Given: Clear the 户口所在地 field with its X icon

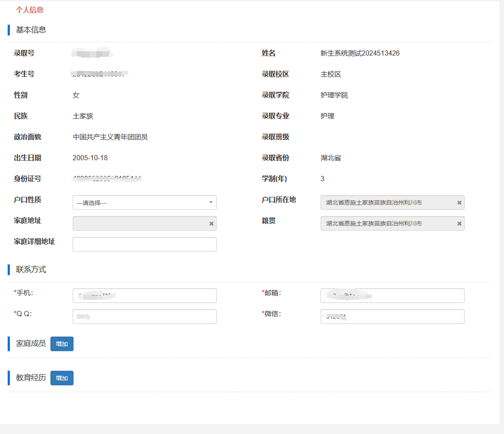Looking at the screenshot, I should click(459, 202).
